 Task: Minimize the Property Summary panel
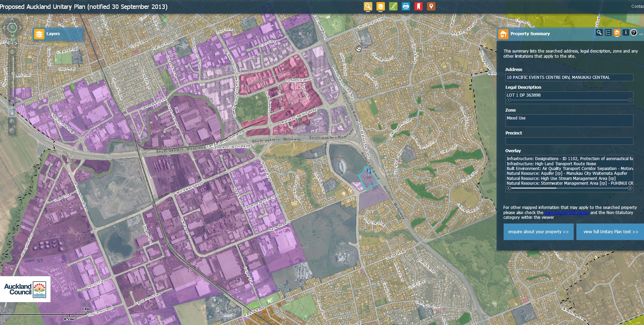[641, 34]
